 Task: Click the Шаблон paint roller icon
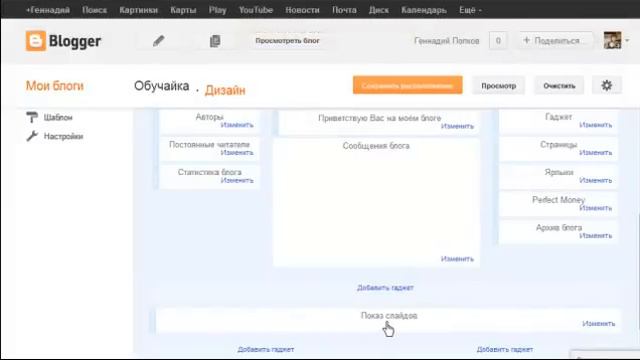point(32,117)
